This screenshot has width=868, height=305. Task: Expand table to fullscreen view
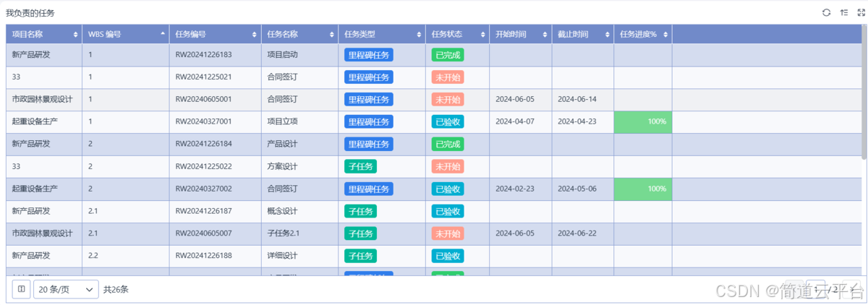coord(860,12)
